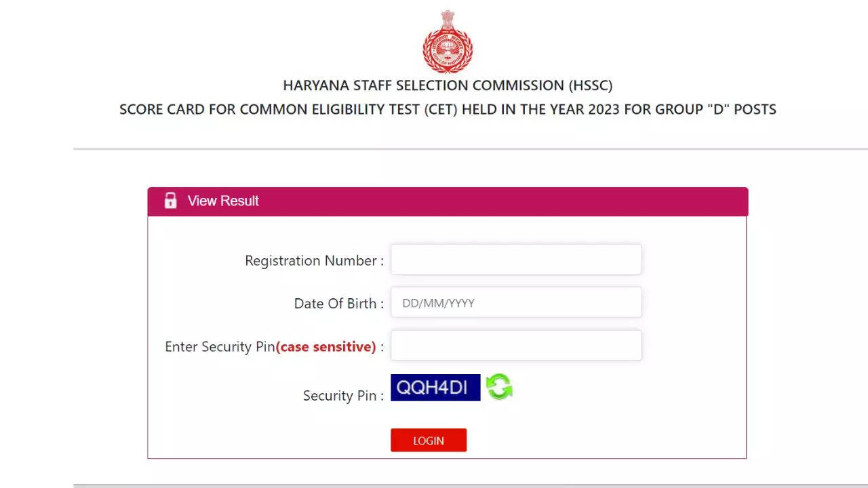Click the "Registration Number :" label
This screenshot has width=868, height=488.
[314, 261]
